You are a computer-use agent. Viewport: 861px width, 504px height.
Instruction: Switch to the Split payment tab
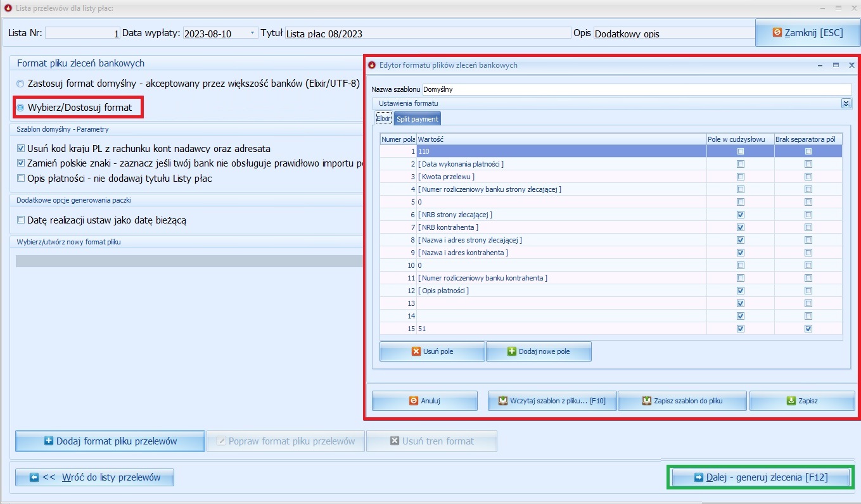coord(417,118)
